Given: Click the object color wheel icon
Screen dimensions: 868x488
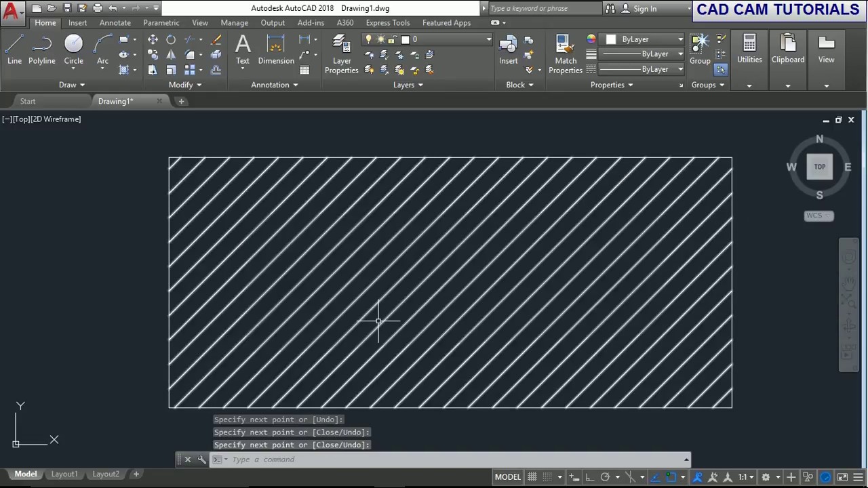Looking at the screenshot, I should click(x=591, y=39).
